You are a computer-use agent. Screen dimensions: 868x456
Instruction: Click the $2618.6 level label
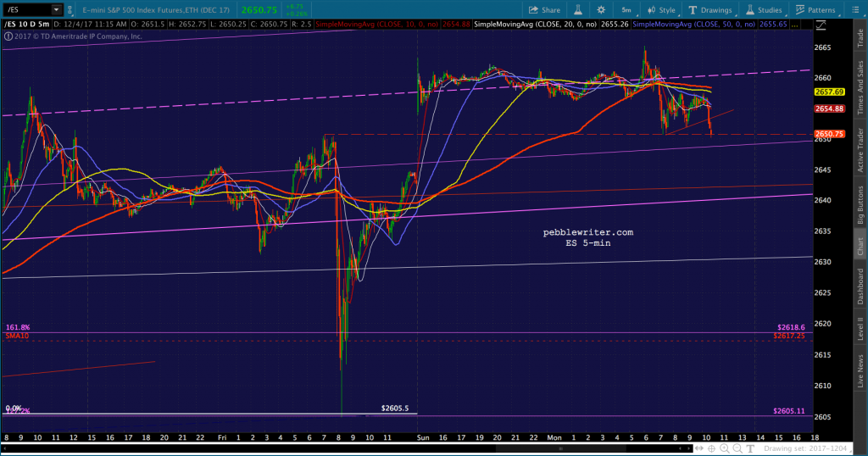coord(791,328)
